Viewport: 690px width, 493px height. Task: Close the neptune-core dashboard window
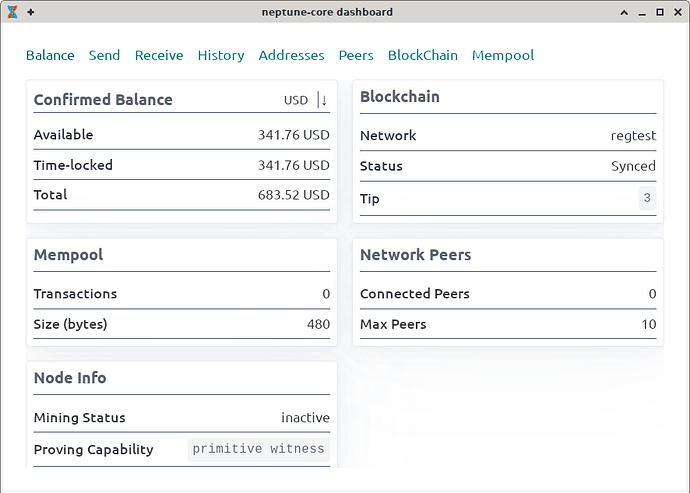coord(677,12)
